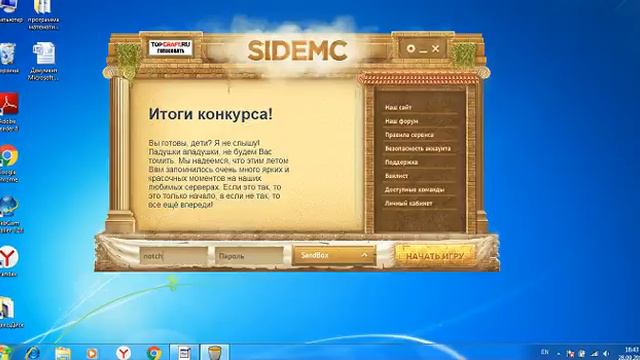Open the Безопасность аккаунта link
The image size is (640, 360).
418,149
